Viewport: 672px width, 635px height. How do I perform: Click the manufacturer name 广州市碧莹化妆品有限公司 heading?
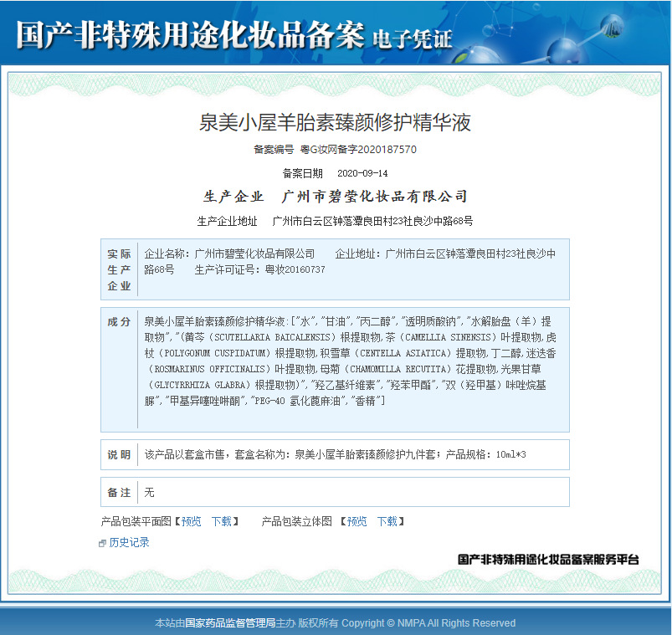pos(374,197)
